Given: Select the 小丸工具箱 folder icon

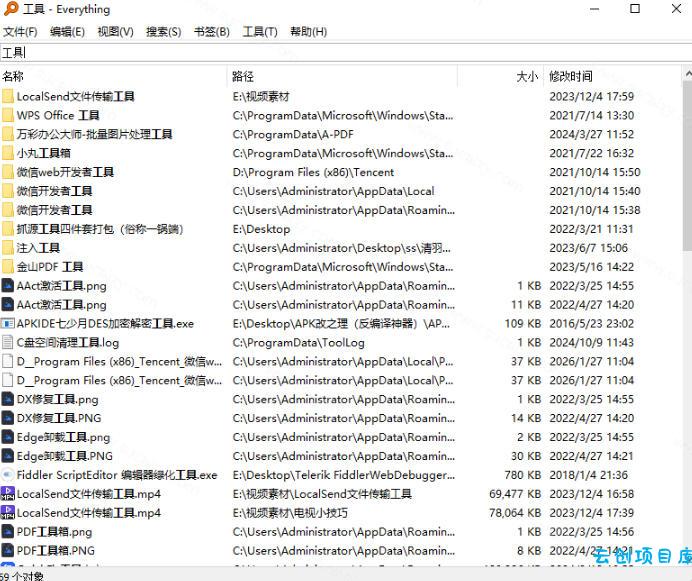Looking at the screenshot, I should pyautogui.click(x=8, y=153).
